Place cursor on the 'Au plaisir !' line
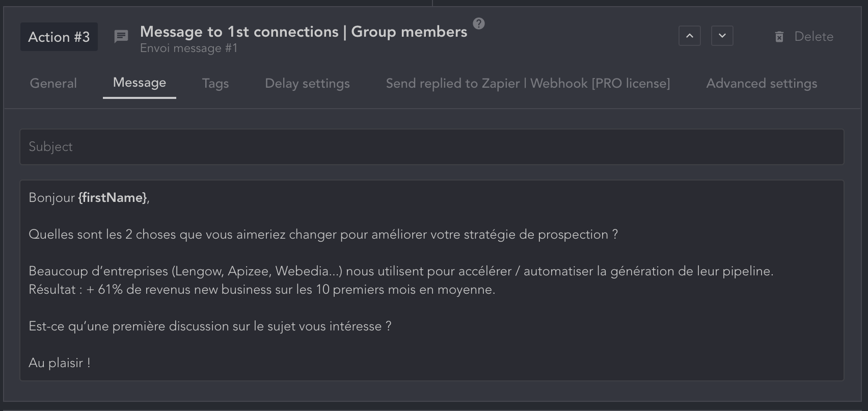The width and height of the screenshot is (868, 411). click(x=60, y=363)
